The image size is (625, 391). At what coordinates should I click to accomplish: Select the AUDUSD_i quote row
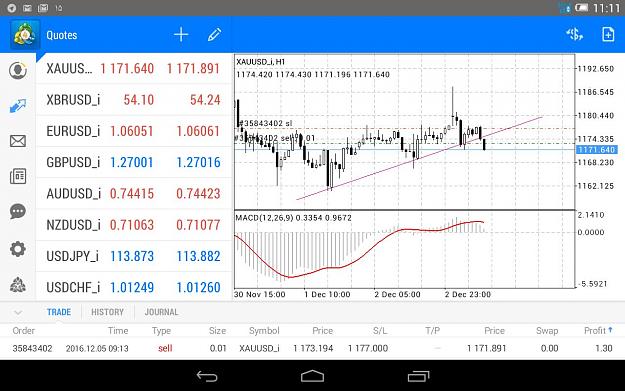134,194
